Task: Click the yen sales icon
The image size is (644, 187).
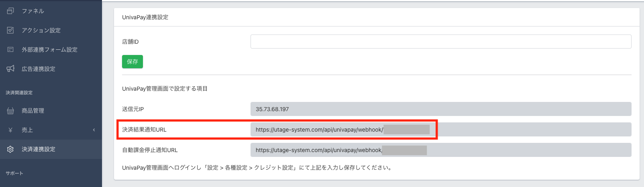Action: click(10, 130)
